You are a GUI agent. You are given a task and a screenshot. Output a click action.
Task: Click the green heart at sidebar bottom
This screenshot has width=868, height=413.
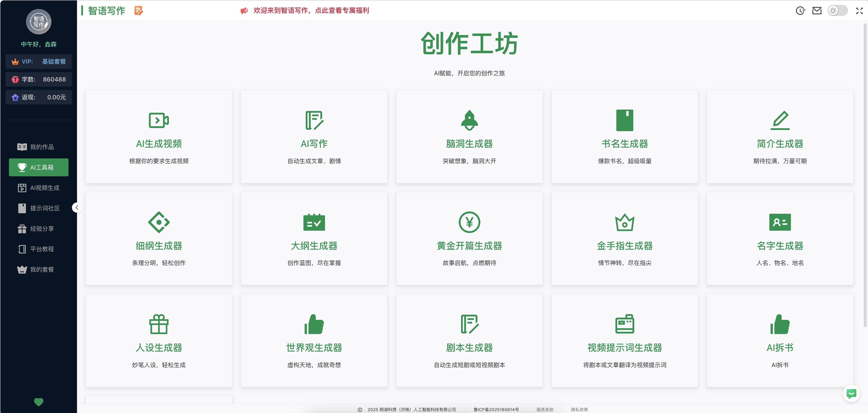tap(39, 402)
